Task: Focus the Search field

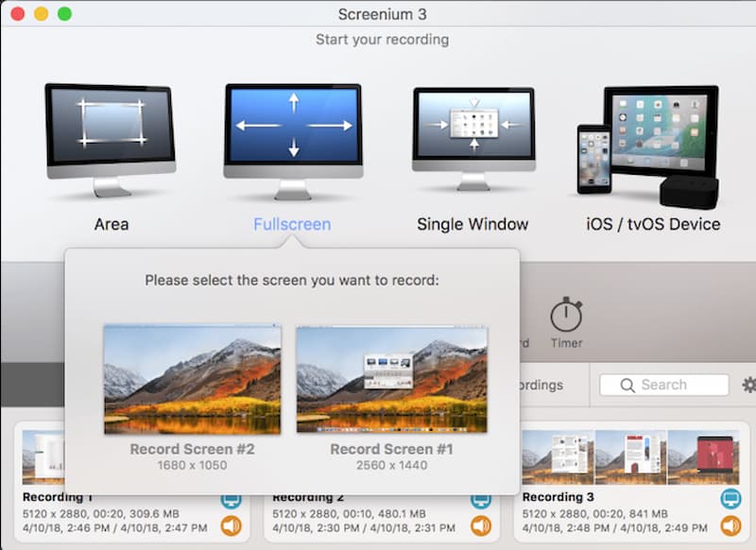Action: pyautogui.click(x=664, y=385)
